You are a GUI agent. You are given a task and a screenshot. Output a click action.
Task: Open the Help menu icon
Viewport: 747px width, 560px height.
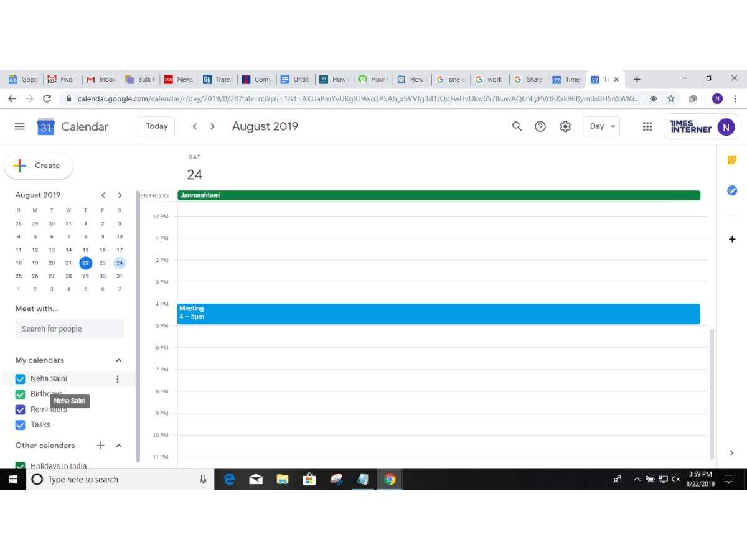pyautogui.click(x=540, y=126)
